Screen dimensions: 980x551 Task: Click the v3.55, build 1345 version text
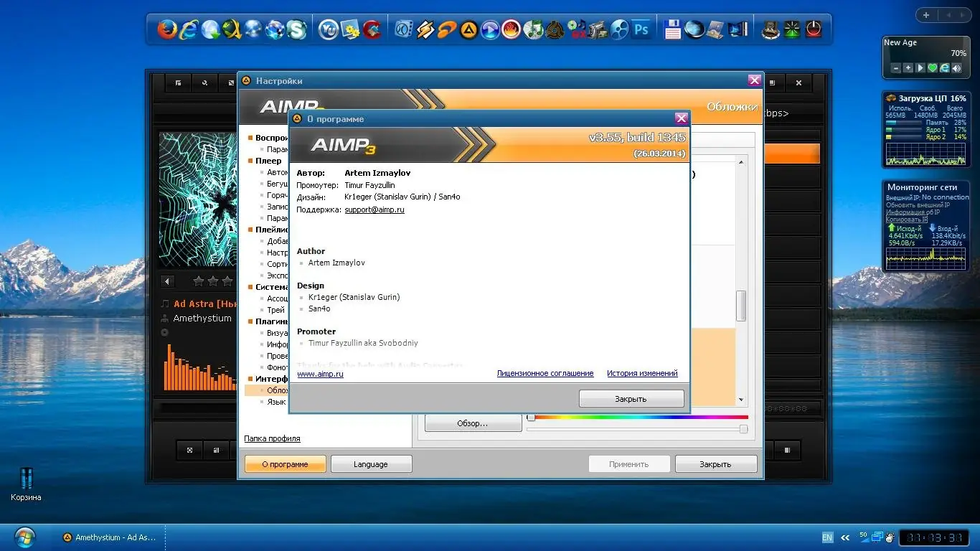point(637,138)
